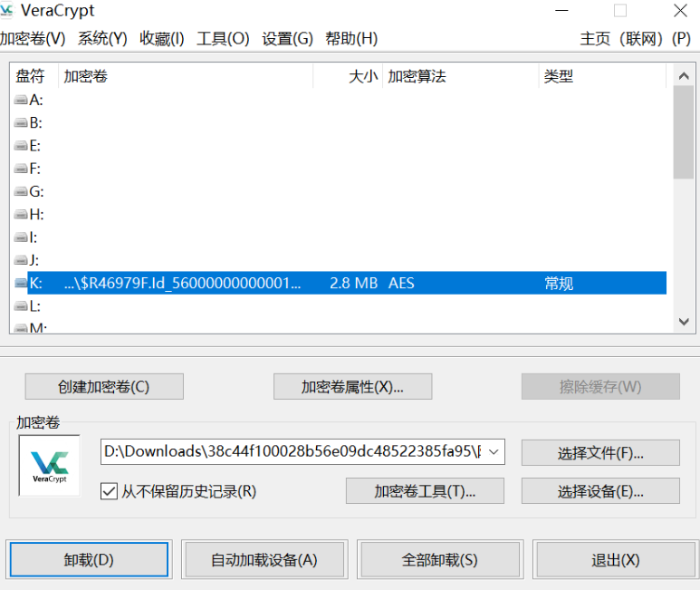This screenshot has height=590, width=700.
Task: Select the J: drive icon
Action: click(21, 260)
